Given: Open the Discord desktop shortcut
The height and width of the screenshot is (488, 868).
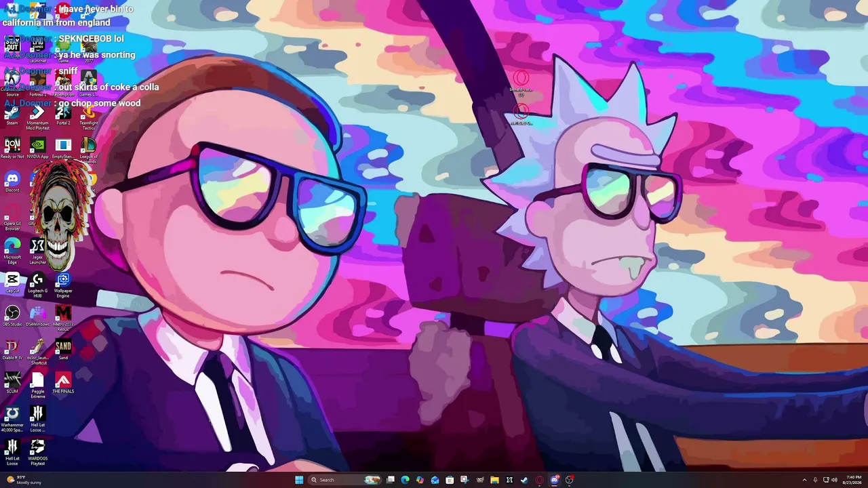Looking at the screenshot, I should coord(12,182).
